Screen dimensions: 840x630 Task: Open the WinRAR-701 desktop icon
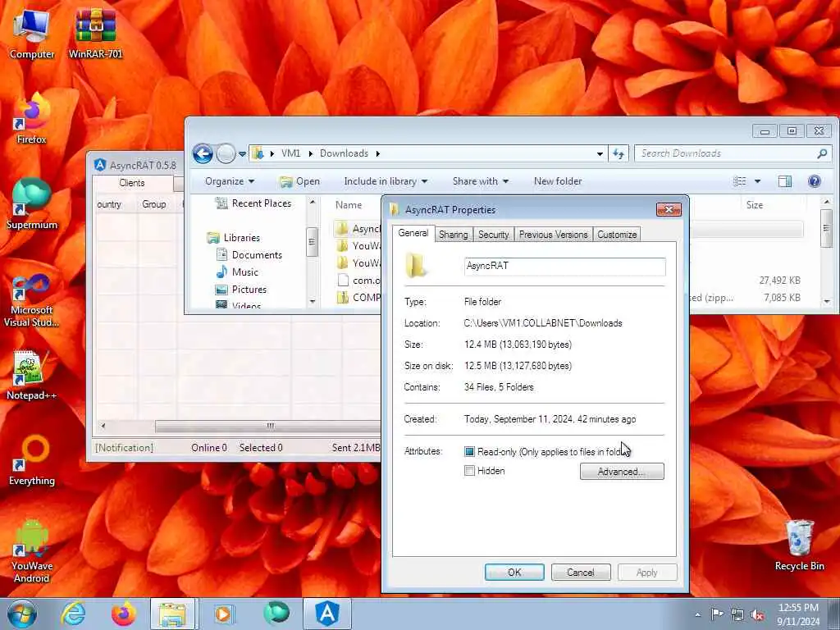95,33
